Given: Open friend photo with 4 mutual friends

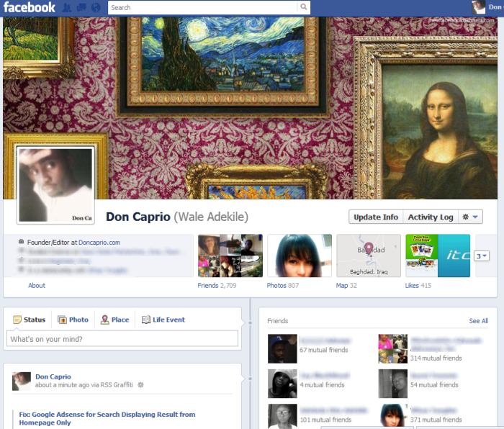Looking at the screenshot, I should click(x=282, y=384).
